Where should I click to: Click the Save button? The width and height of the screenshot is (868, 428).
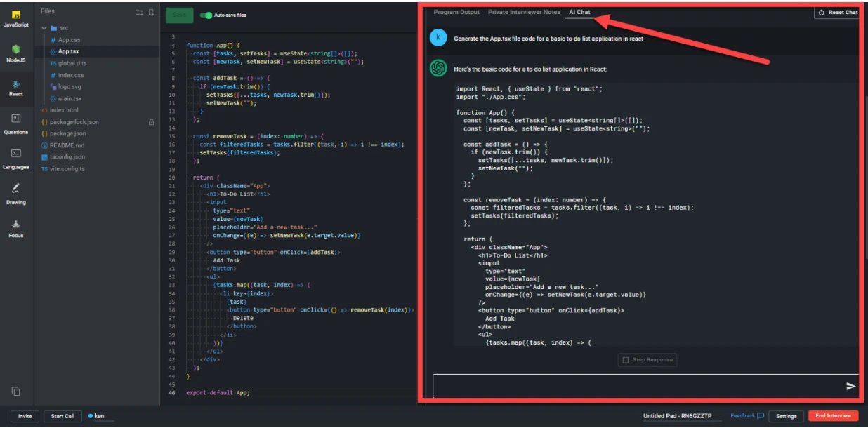click(179, 15)
